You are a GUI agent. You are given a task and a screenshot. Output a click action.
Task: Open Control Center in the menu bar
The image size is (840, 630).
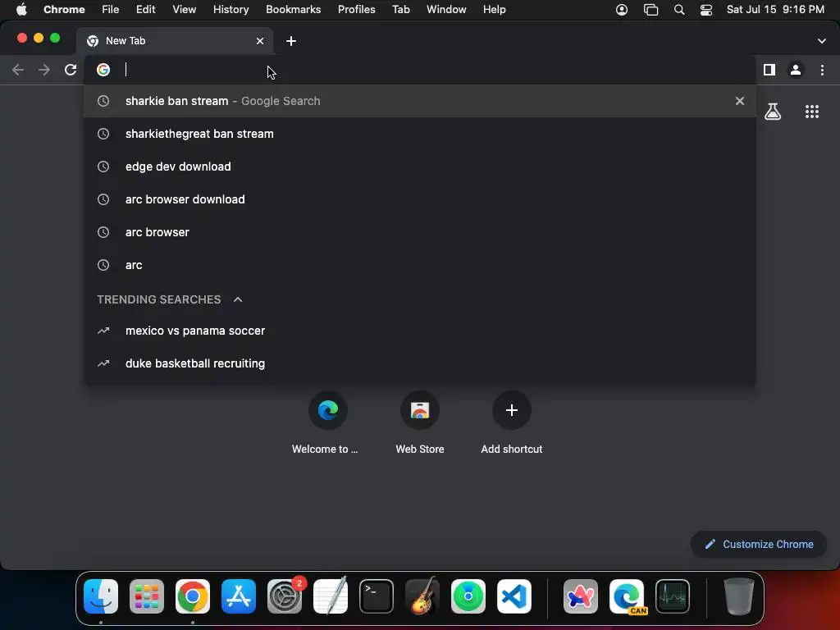(x=706, y=10)
